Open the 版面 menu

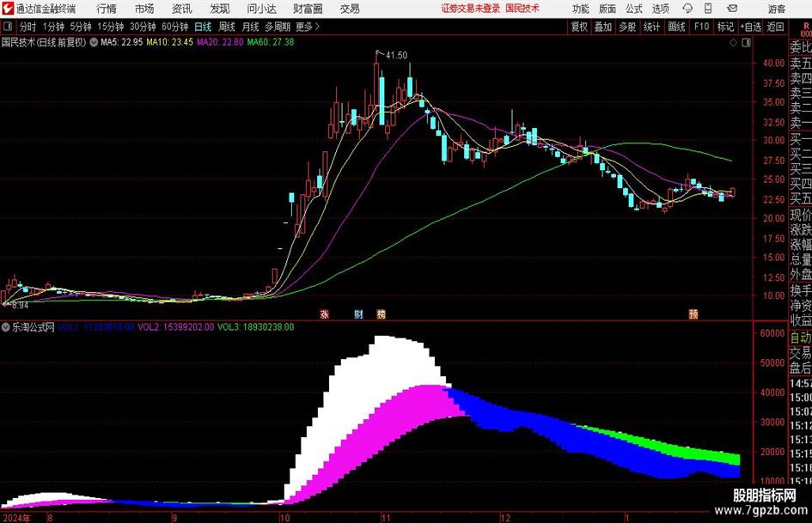(x=607, y=9)
